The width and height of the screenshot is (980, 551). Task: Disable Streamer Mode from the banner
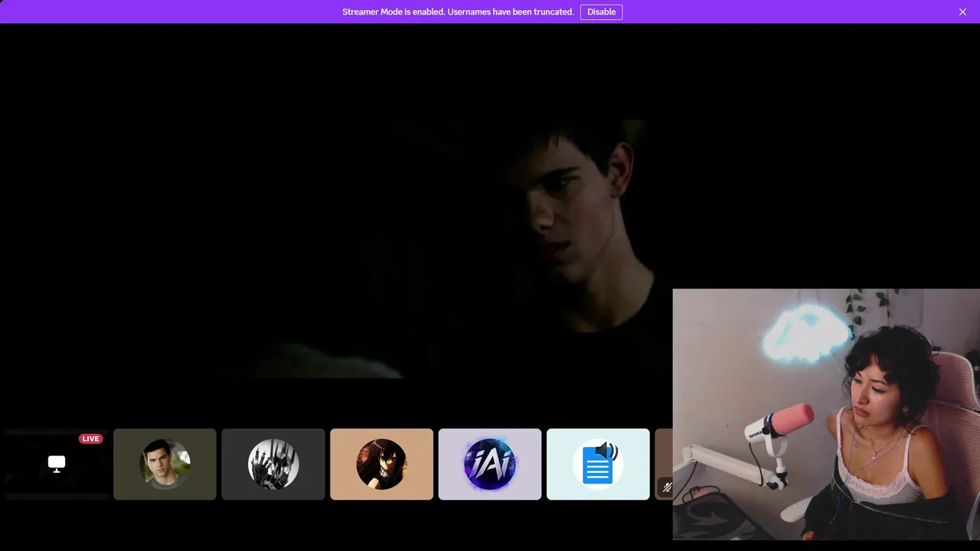click(601, 11)
